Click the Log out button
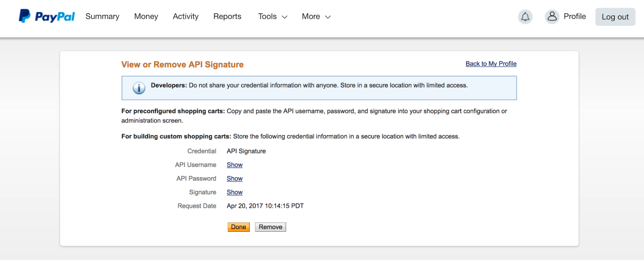644x267 pixels. [615, 17]
